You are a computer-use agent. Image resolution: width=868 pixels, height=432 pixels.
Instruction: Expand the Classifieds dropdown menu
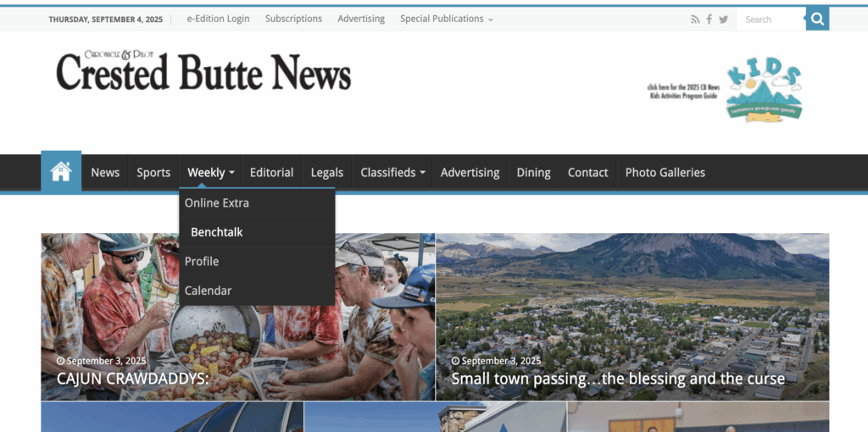click(392, 173)
